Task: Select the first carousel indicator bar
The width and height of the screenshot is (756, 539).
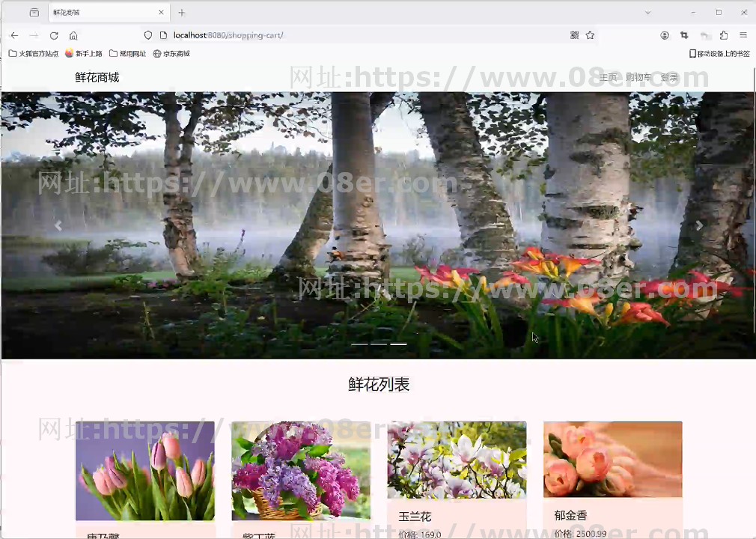Action: (x=359, y=344)
